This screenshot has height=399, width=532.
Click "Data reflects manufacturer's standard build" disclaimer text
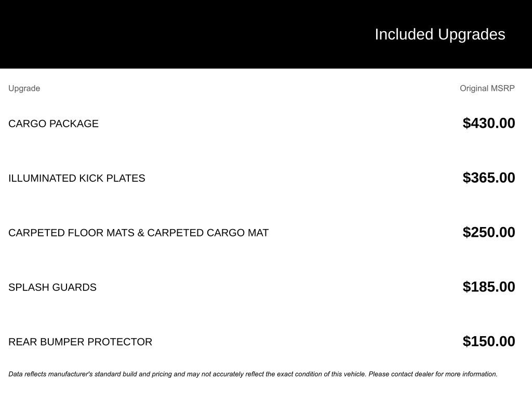tap(73, 374)
